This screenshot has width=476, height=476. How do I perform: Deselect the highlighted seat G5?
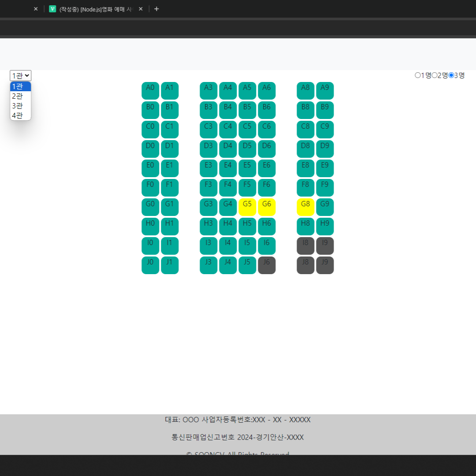tap(247, 207)
